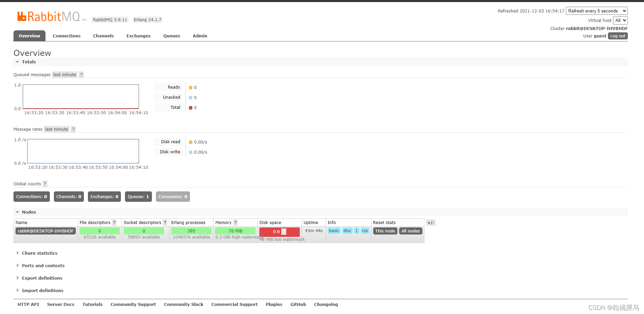644x314 pixels.
Task: Click the Consumers: 0 count button
Action: pos(173,197)
